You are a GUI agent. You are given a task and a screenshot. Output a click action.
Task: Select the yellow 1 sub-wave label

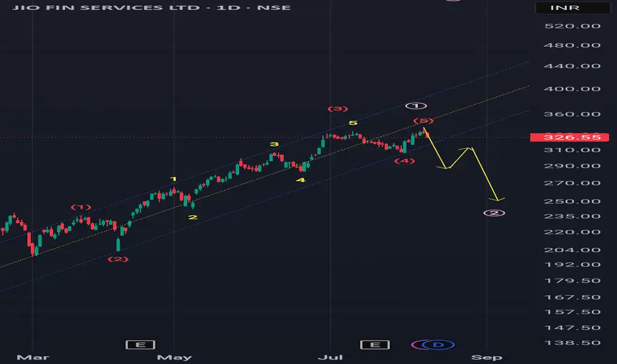[x=173, y=179]
